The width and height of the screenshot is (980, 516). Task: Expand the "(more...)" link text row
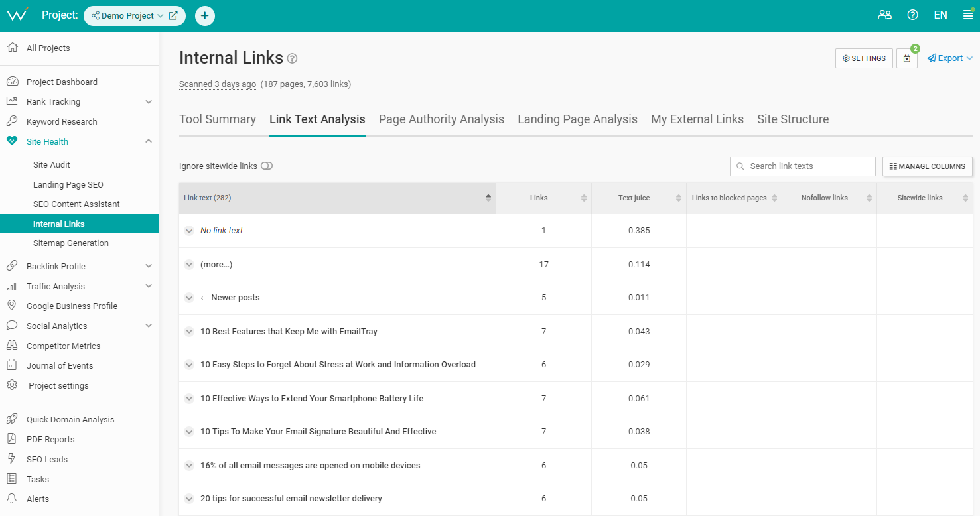189,265
